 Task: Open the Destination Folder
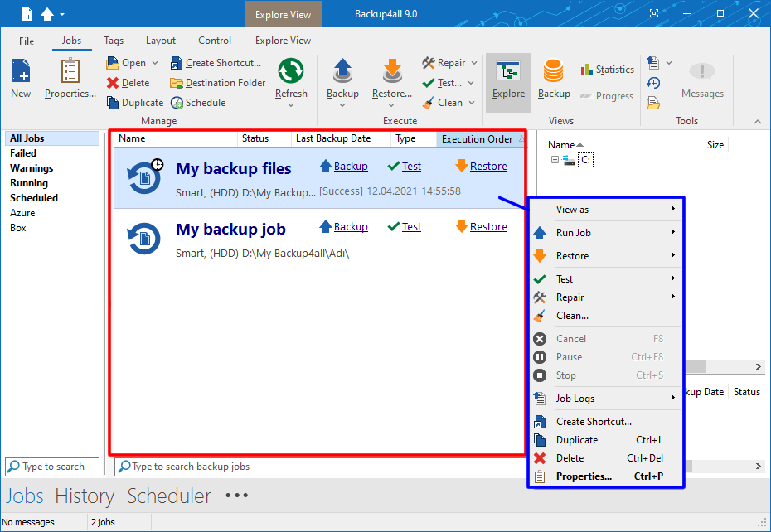click(218, 83)
